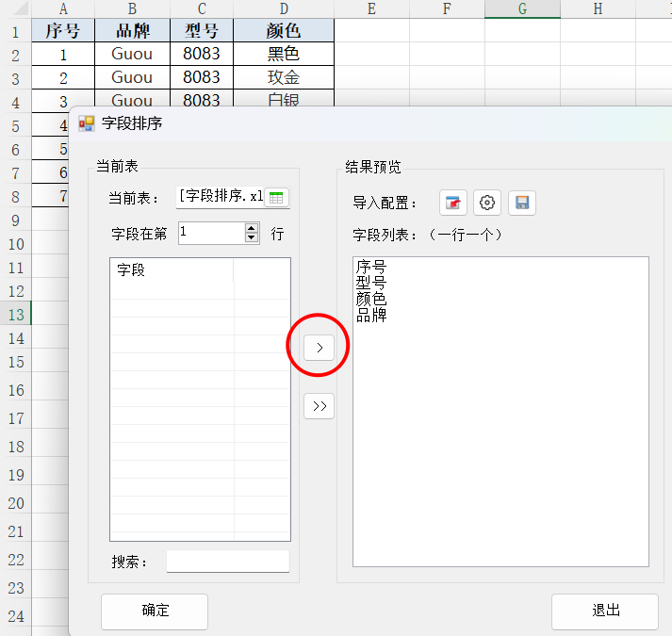Click 品牌 in the field list textbox
672x636 pixels.
[x=371, y=315]
